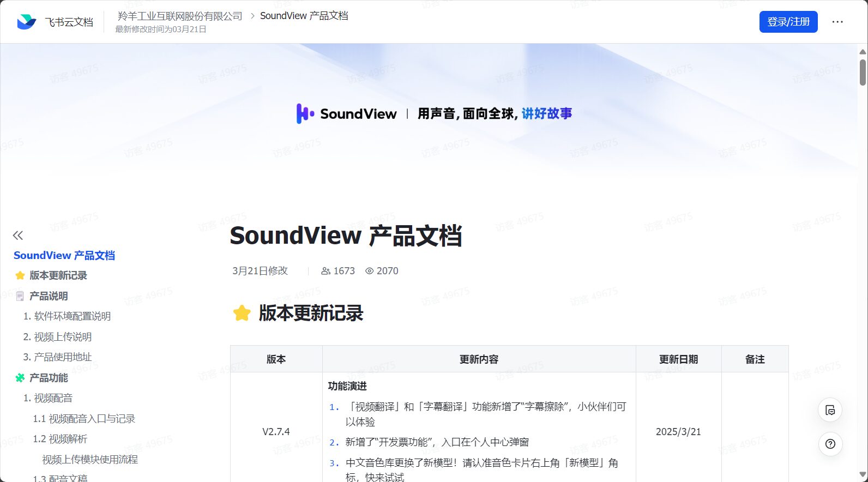The image size is (868, 482).
Task: Open the three-dot more options menu
Action: (837, 22)
